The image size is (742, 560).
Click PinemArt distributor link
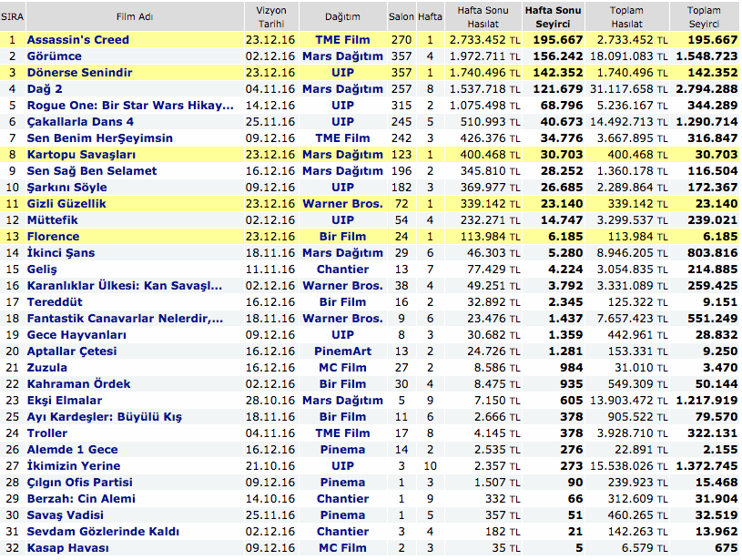pos(342,351)
